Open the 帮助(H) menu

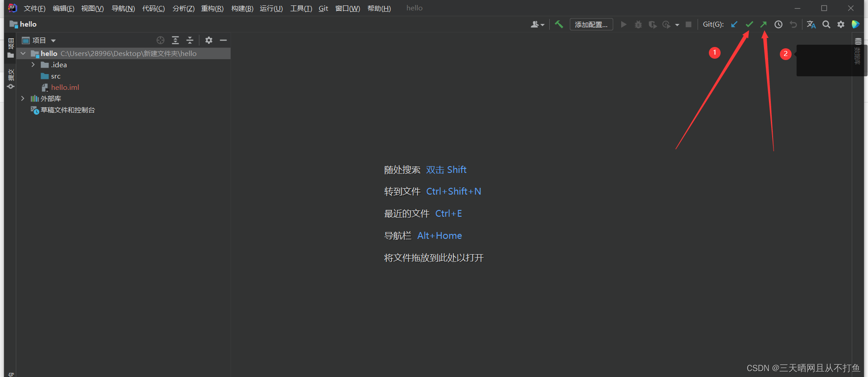(379, 8)
